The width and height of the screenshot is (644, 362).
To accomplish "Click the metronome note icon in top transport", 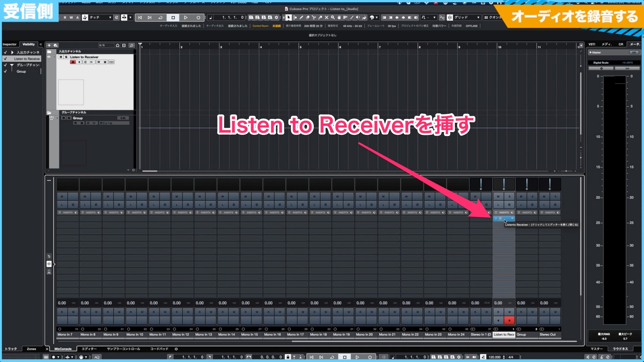I will 211,17.
